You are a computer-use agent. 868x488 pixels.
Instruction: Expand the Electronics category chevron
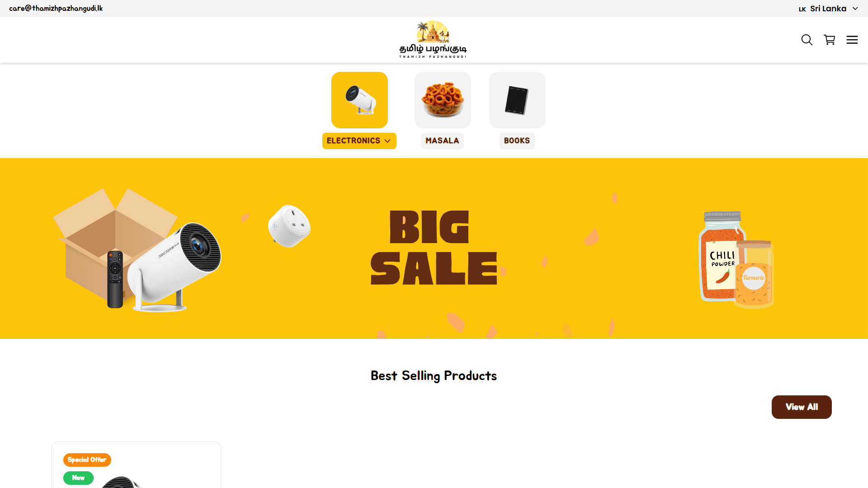387,141
